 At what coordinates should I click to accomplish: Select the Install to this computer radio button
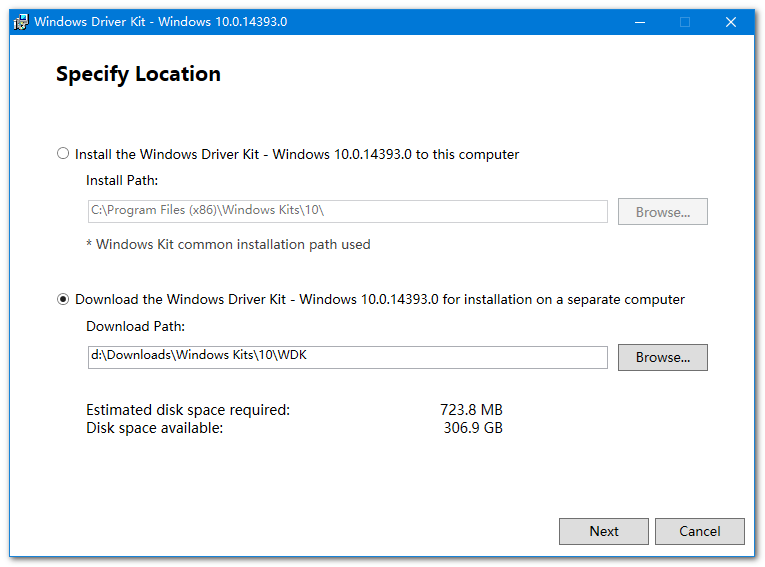tap(63, 154)
